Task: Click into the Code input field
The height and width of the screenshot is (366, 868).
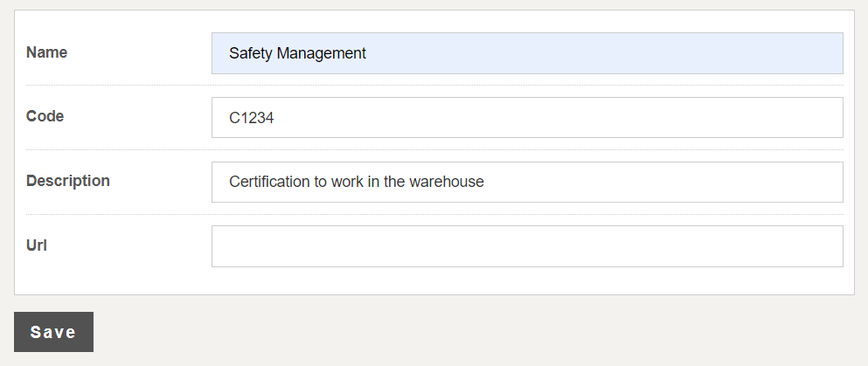Action: (x=526, y=118)
